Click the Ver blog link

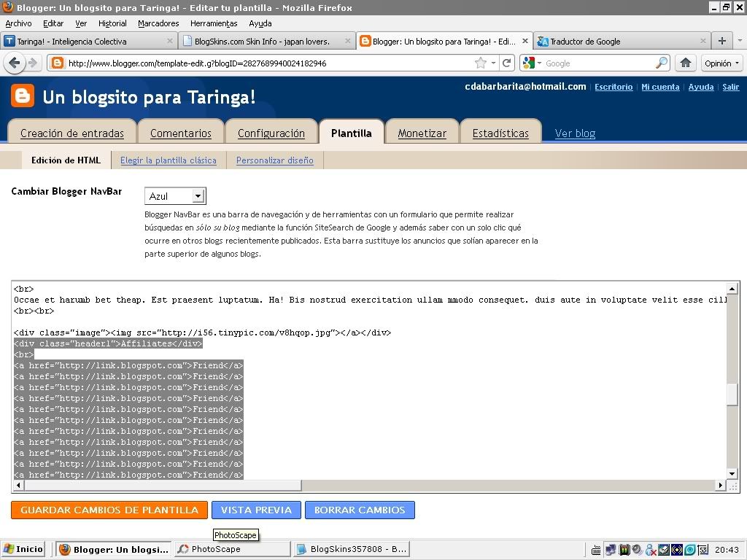pyautogui.click(x=575, y=133)
